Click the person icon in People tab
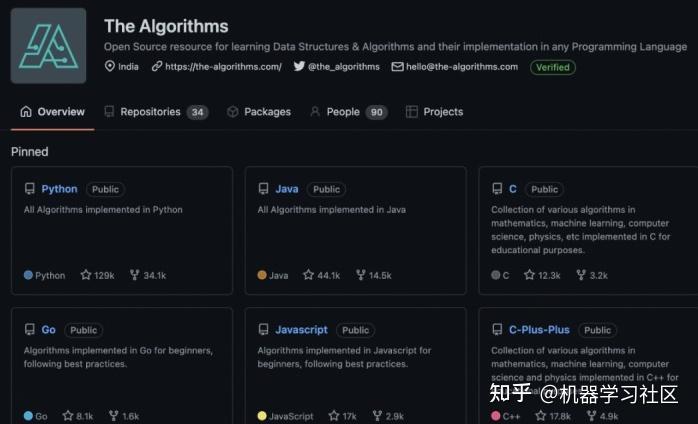This screenshot has height=424, width=698. [315, 111]
